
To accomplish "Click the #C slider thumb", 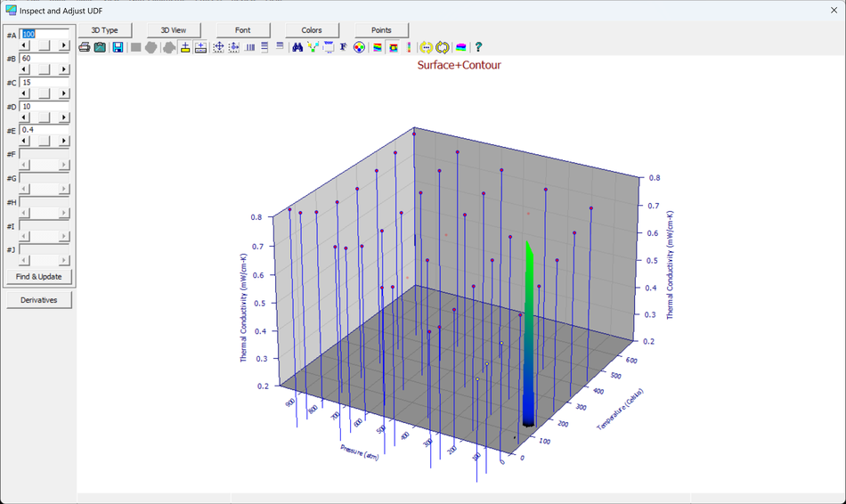I will point(45,93).
